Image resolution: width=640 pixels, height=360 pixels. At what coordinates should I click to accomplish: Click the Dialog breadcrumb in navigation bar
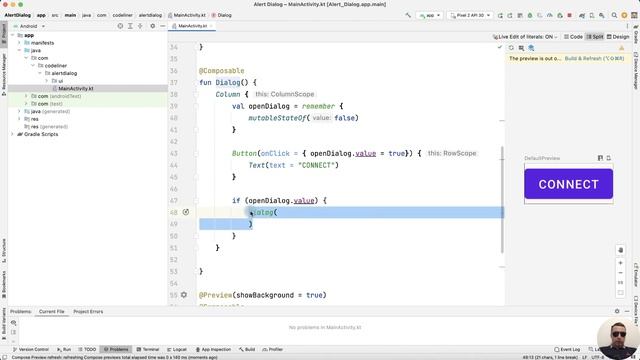click(222, 15)
